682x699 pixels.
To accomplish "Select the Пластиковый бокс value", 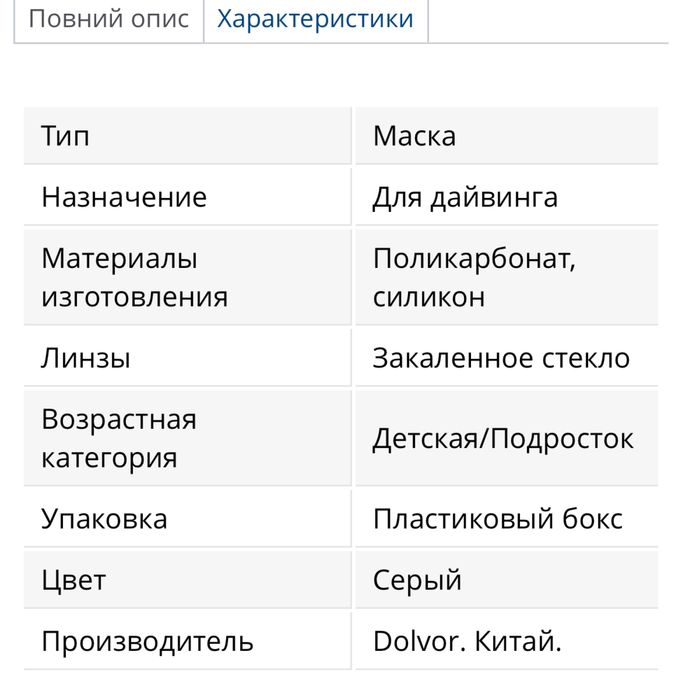I will [x=497, y=519].
